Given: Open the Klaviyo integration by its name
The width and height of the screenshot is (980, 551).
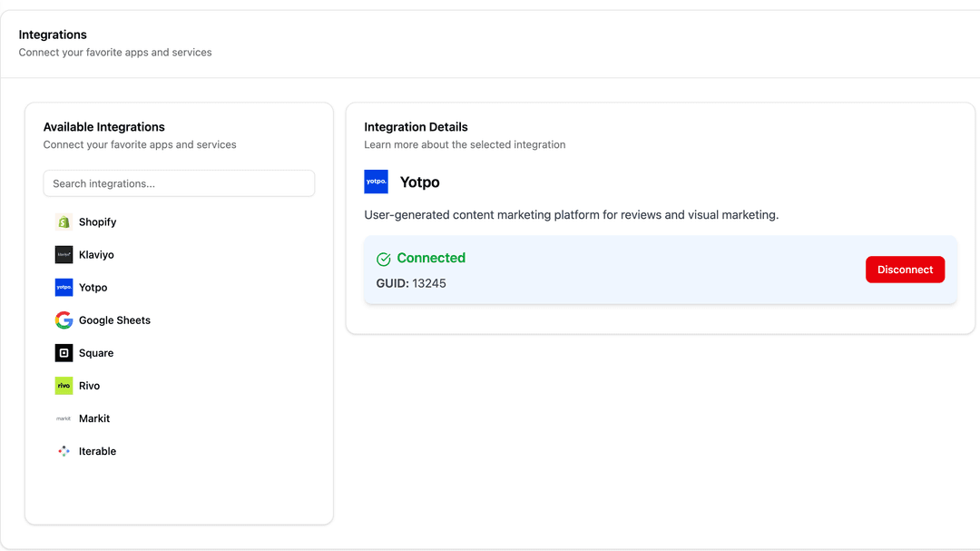Looking at the screenshot, I should (96, 255).
